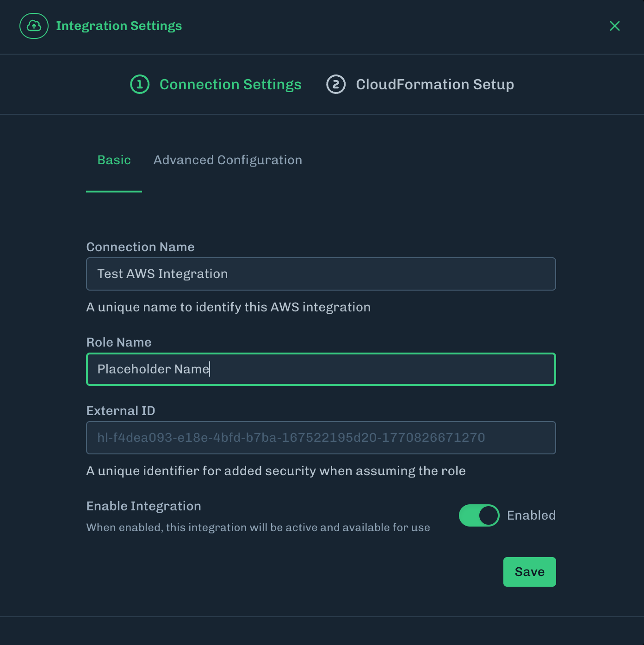This screenshot has width=644, height=645.
Task: Go to Connection Settings step
Action: coord(230,84)
